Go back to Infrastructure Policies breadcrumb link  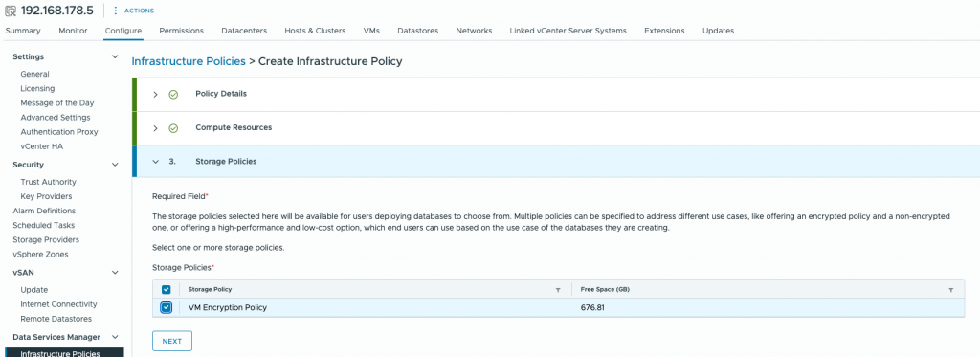pyautogui.click(x=189, y=61)
